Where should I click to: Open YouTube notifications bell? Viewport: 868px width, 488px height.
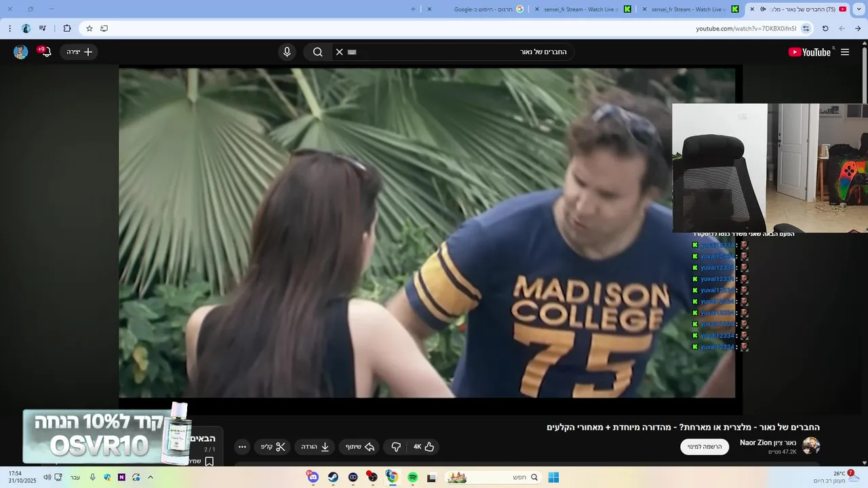click(x=45, y=52)
